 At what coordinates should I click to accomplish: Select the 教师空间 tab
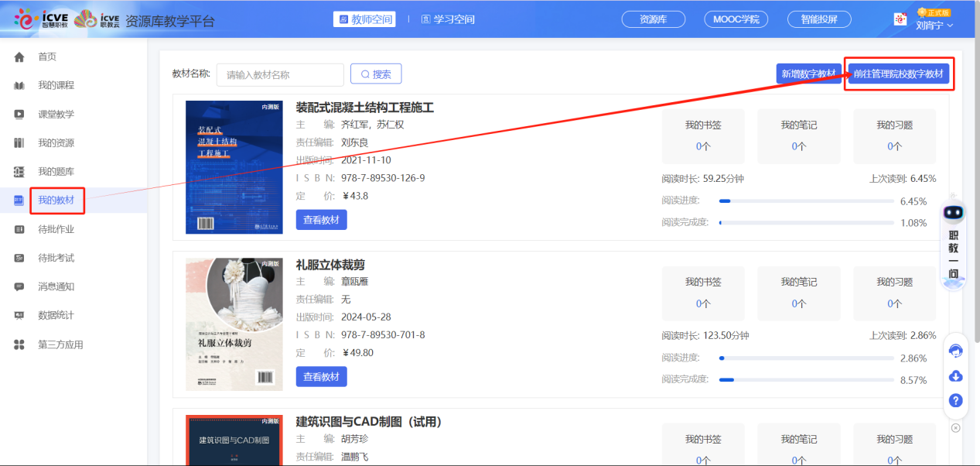click(x=364, y=19)
